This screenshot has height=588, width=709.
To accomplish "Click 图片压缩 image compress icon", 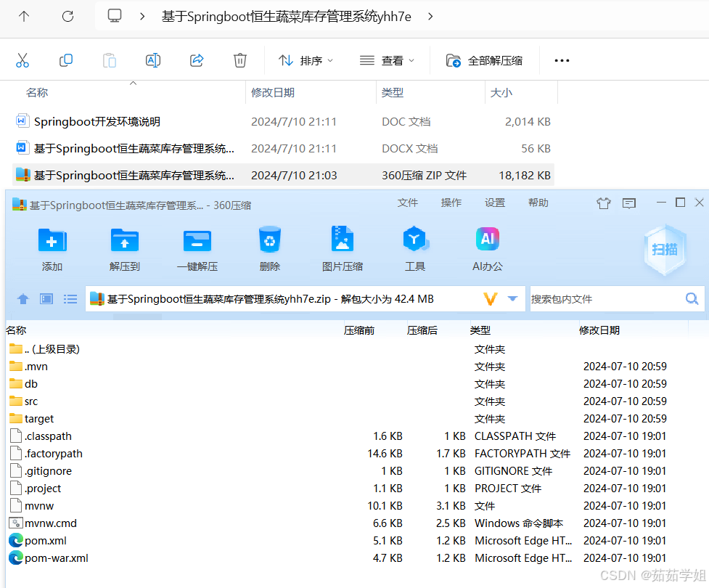I will coord(343,249).
